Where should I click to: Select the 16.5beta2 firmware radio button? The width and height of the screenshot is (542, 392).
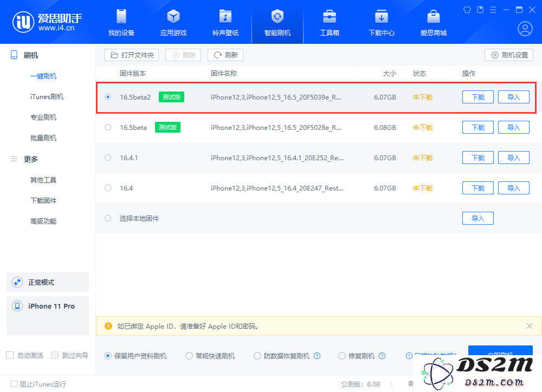pyautogui.click(x=108, y=97)
